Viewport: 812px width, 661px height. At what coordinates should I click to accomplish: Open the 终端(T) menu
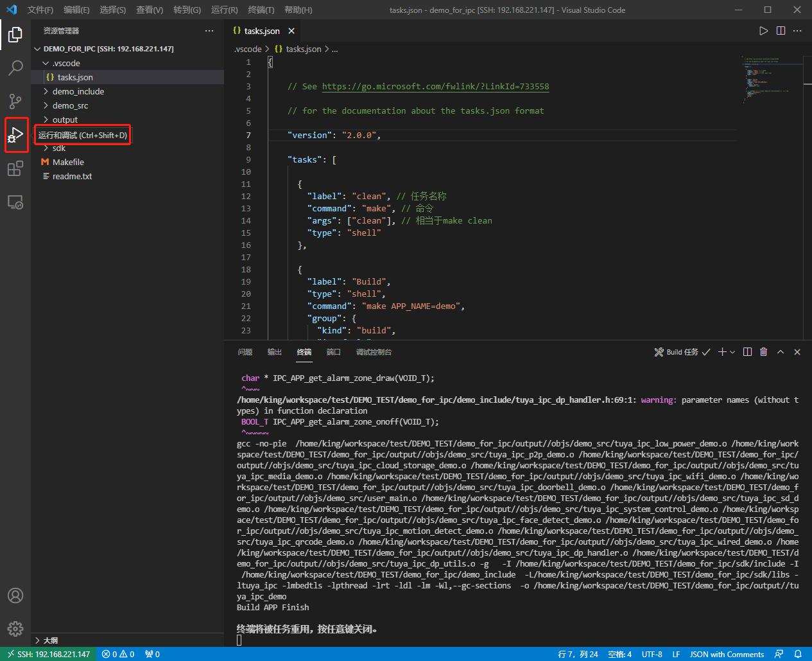pyautogui.click(x=261, y=10)
